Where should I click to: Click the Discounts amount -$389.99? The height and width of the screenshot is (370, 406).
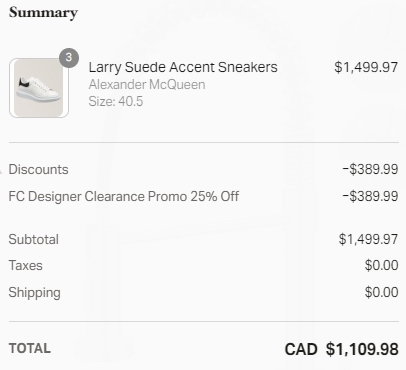tap(370, 169)
